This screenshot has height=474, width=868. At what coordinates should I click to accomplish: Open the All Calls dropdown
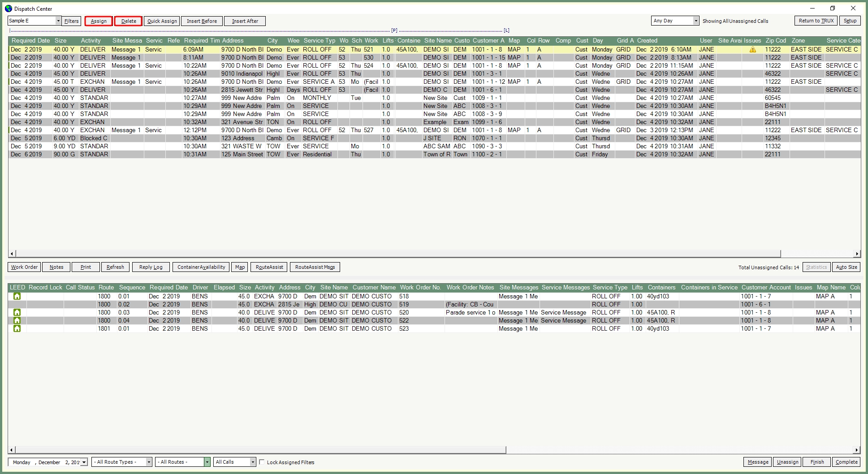coord(252,461)
